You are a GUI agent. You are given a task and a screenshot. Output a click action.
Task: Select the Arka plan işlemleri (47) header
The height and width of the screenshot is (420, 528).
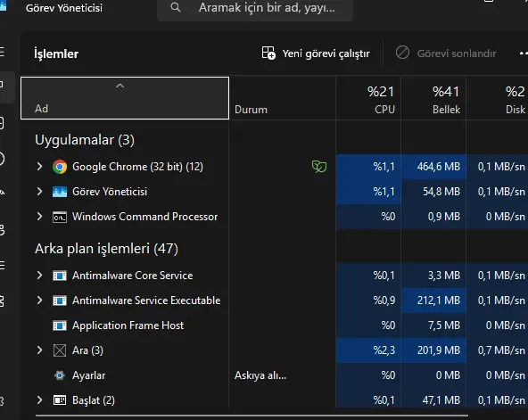(106, 249)
